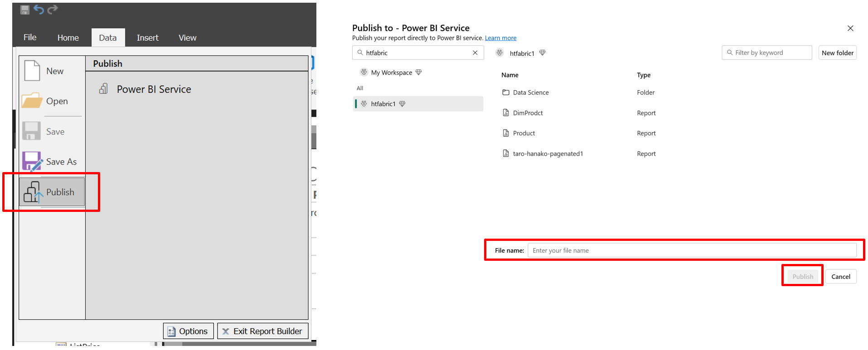Click the save disk icon in title bar
The height and width of the screenshot is (350, 868).
pyautogui.click(x=25, y=10)
